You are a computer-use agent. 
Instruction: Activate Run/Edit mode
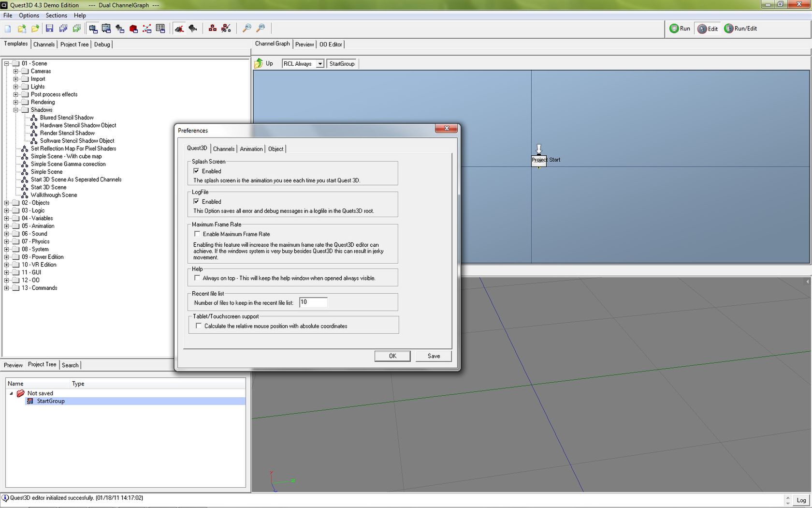click(x=741, y=29)
